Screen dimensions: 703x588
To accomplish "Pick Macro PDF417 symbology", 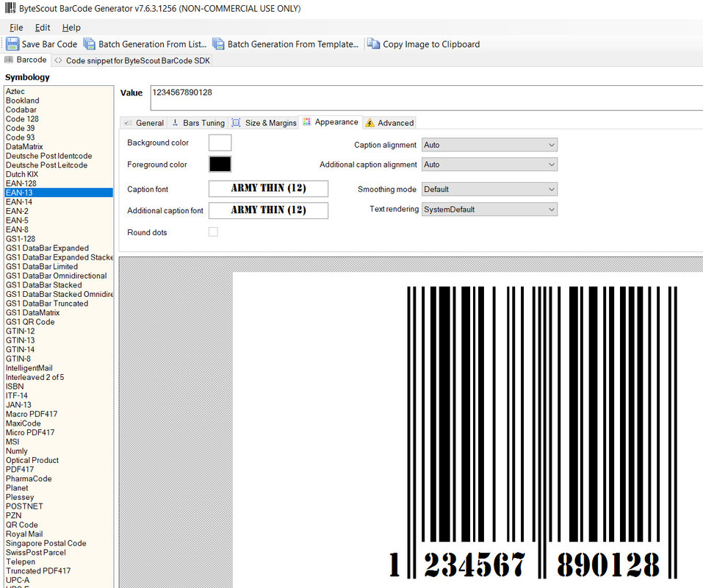I will click(32, 414).
